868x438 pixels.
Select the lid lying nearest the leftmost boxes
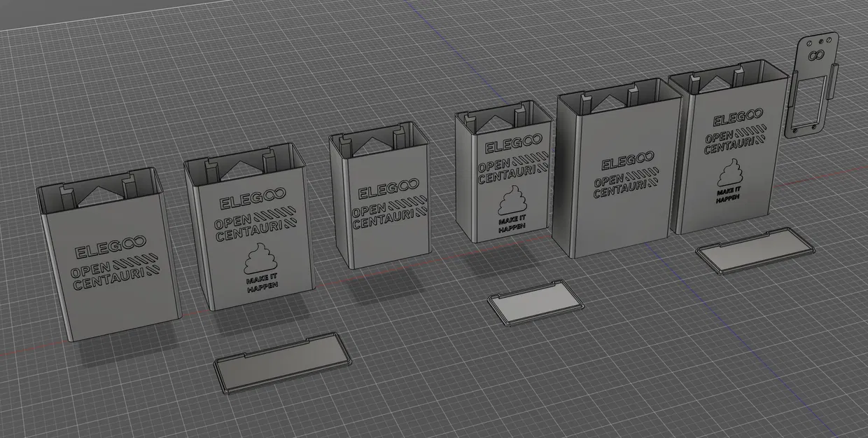coord(283,362)
